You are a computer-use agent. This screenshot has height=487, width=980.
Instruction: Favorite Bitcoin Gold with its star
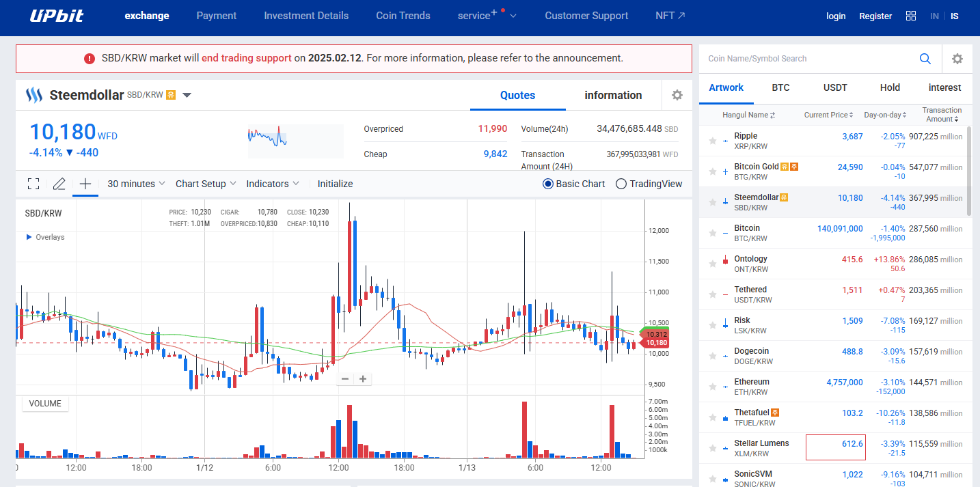pyautogui.click(x=713, y=172)
